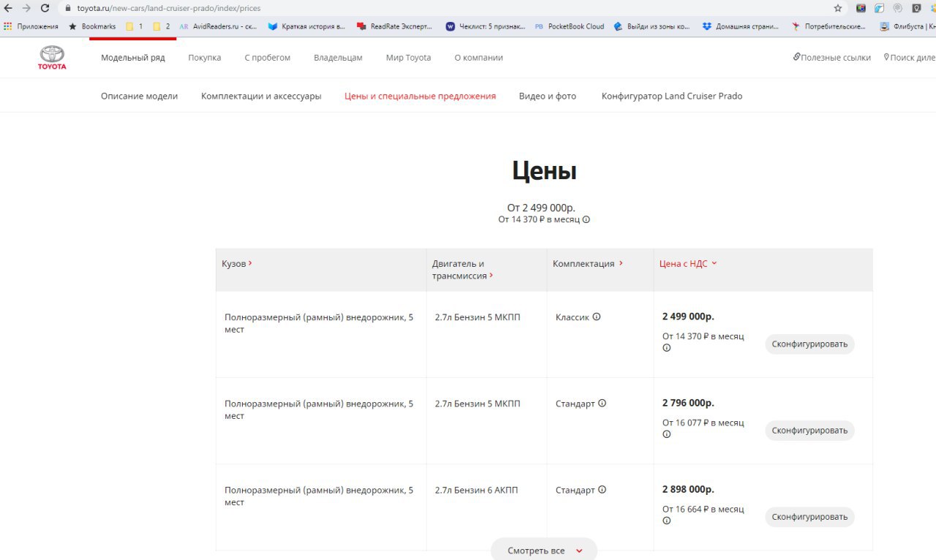Expand the Двигатель и трансмиссия filter
This screenshot has width=936, height=560.
point(463,270)
